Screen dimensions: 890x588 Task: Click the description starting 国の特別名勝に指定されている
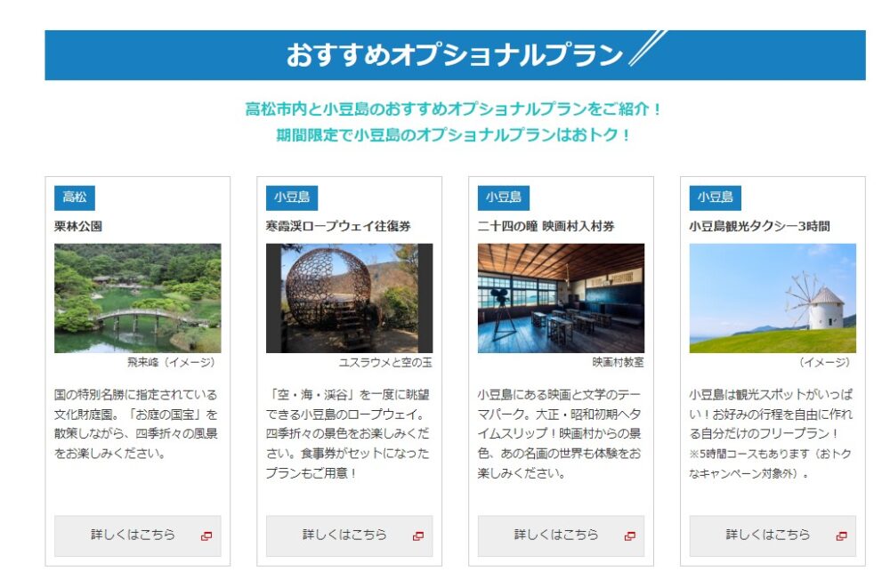point(136,424)
